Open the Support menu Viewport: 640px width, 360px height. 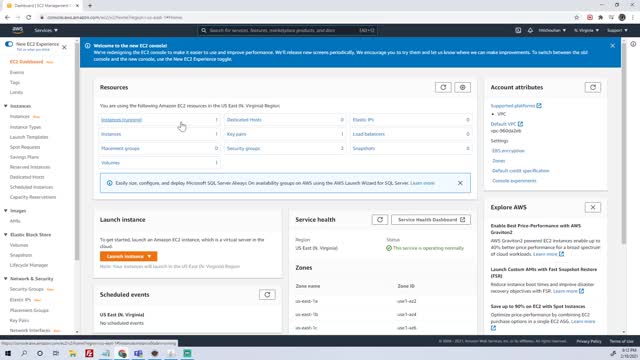[x=617, y=30]
